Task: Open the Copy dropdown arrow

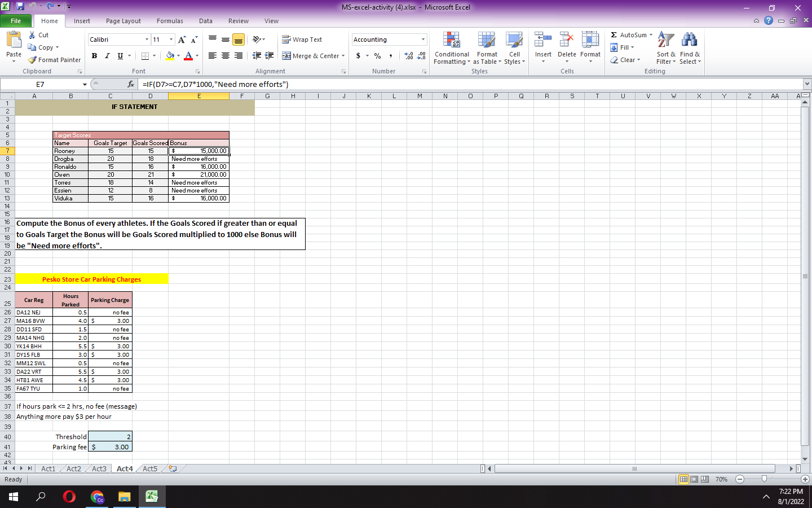Action: click(57, 47)
